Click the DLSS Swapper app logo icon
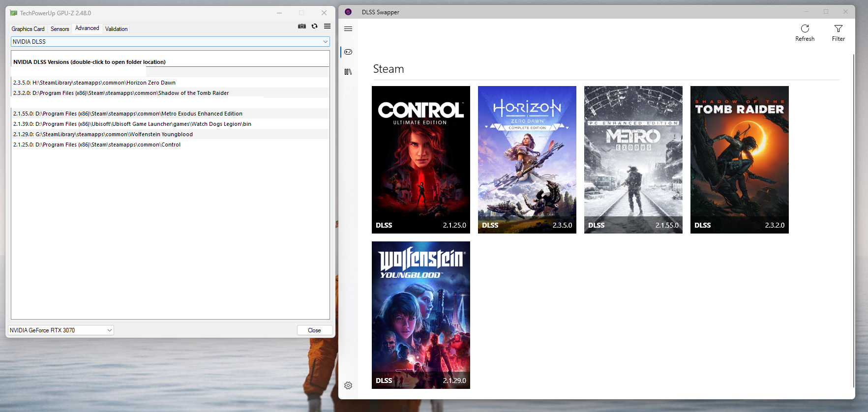 pyautogui.click(x=348, y=12)
